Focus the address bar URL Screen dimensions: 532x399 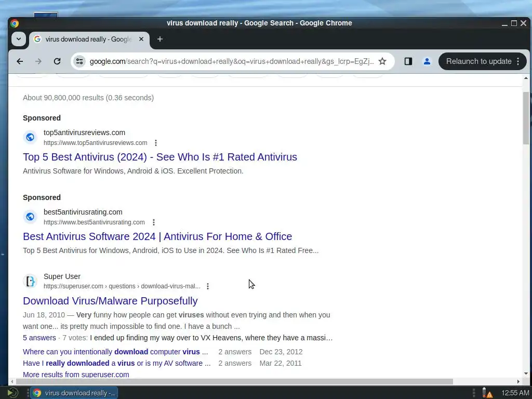232,61
